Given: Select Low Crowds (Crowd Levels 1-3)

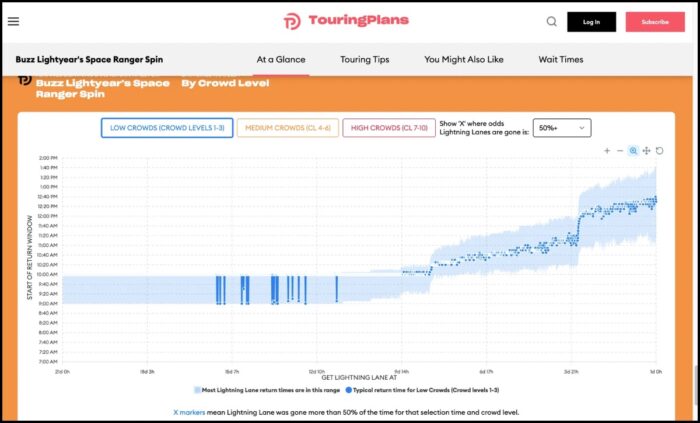Looking at the screenshot, I should 167,128.
